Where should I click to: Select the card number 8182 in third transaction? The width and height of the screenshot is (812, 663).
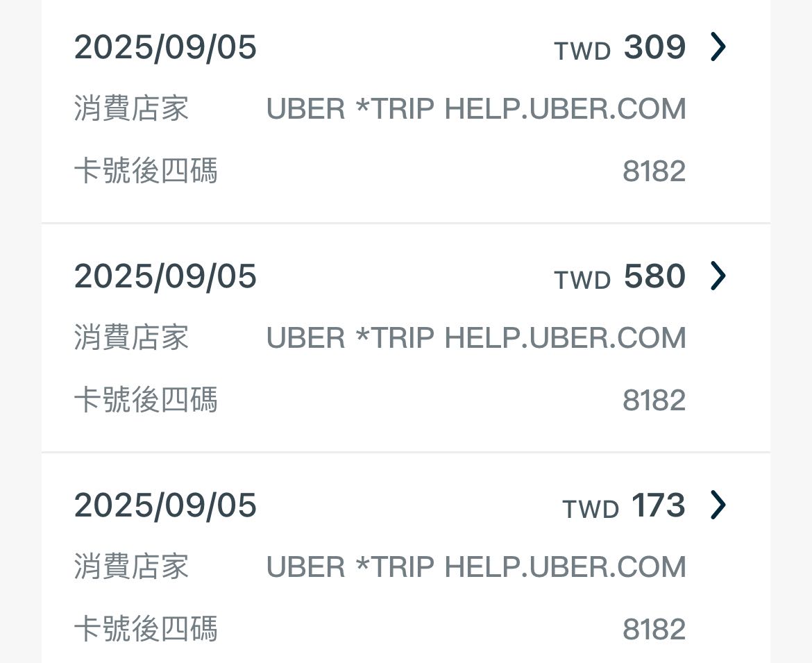654,628
